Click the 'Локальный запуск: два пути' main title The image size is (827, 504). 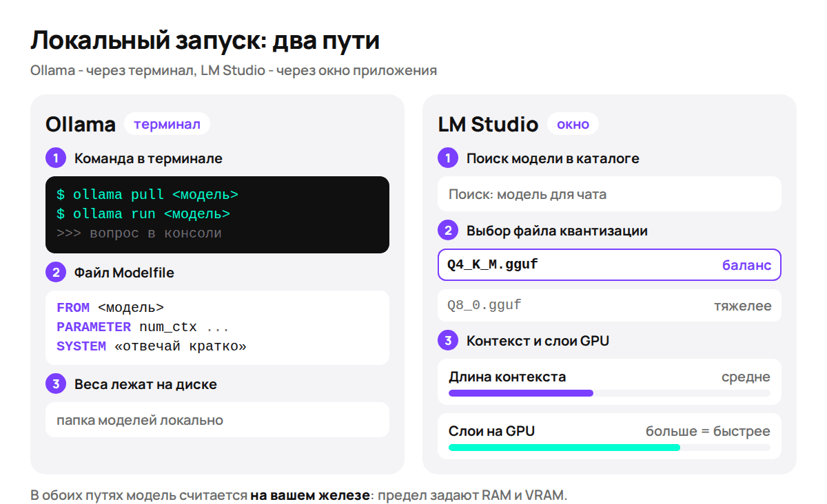click(205, 41)
